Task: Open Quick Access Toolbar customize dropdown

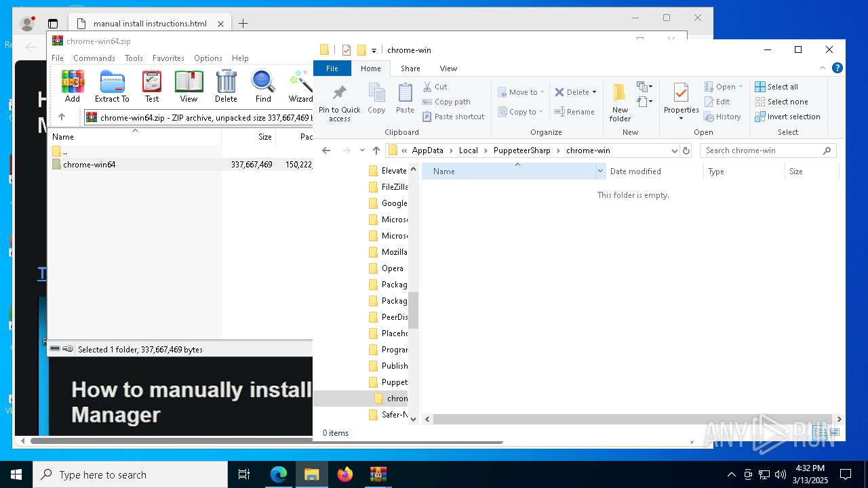Action: (374, 50)
